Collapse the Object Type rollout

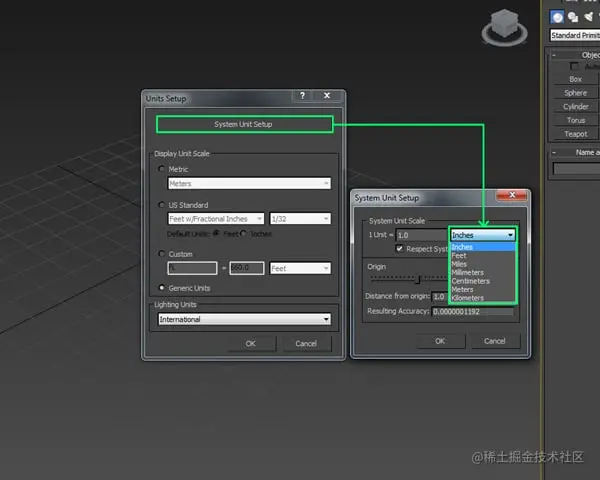553,55
